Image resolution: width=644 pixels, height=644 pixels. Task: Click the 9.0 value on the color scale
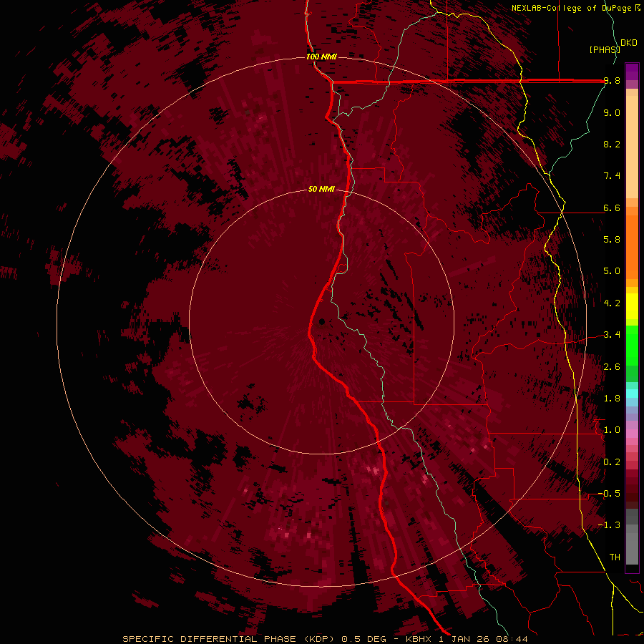(612, 112)
